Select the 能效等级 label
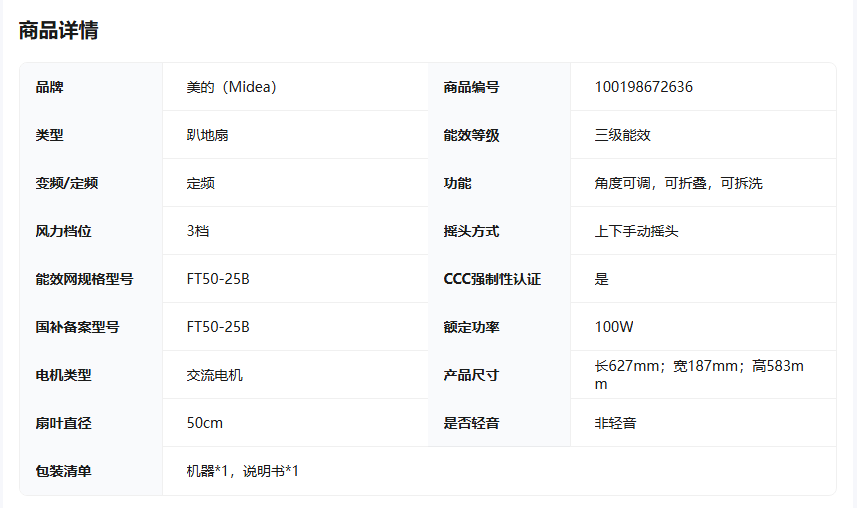Screen dimensions: 857x508 coord(471,135)
